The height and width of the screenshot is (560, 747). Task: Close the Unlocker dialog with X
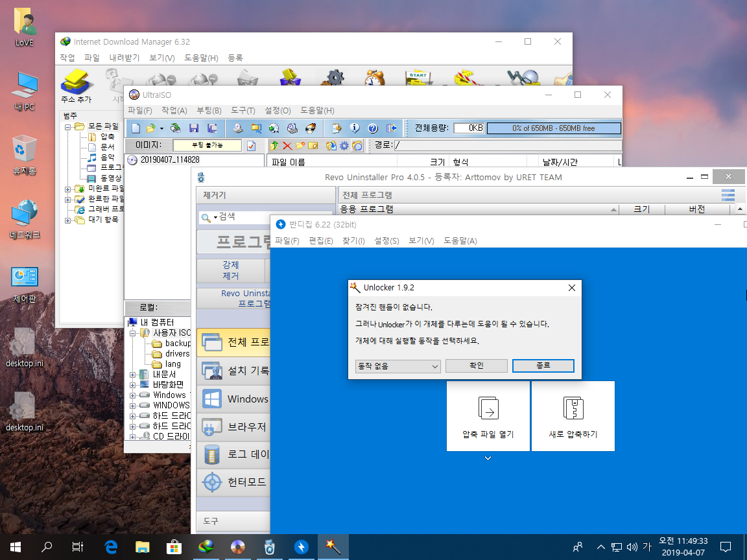click(572, 288)
